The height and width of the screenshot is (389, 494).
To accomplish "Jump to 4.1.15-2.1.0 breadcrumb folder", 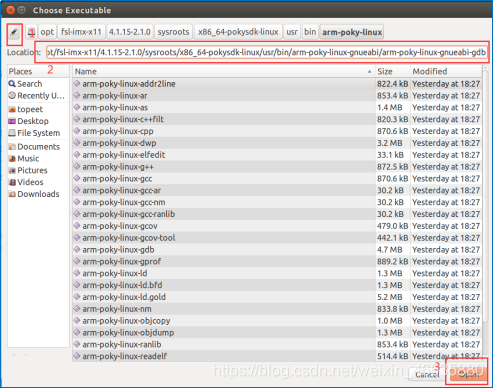I will click(130, 32).
